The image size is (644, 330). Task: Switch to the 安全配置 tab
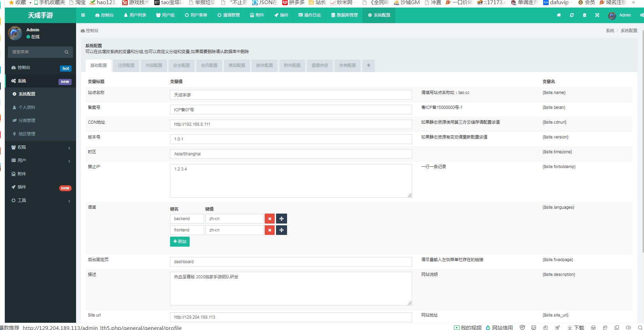pyautogui.click(x=181, y=65)
